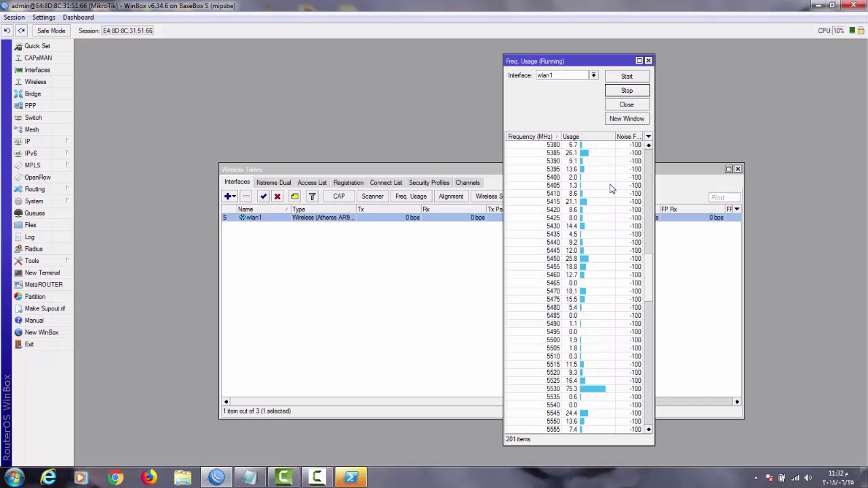Viewport: 868px width, 488px height.
Task: Open the PPP section
Action: point(31,106)
